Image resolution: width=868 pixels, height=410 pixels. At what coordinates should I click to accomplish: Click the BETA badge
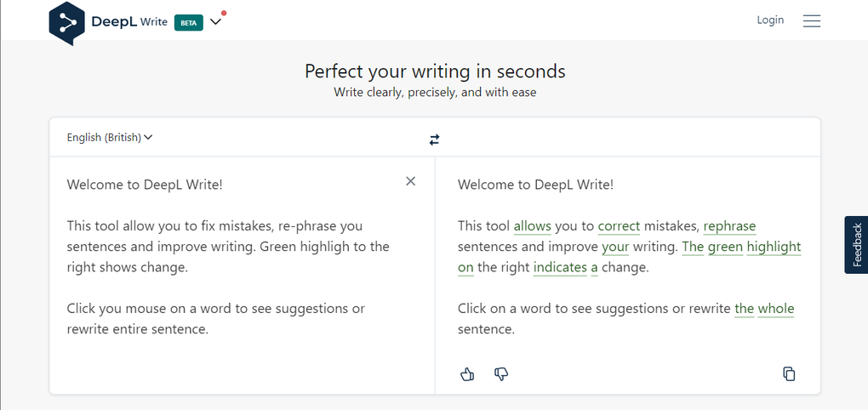(x=188, y=23)
